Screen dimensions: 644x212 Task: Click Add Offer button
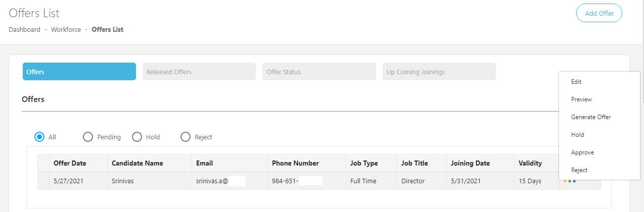click(x=599, y=13)
